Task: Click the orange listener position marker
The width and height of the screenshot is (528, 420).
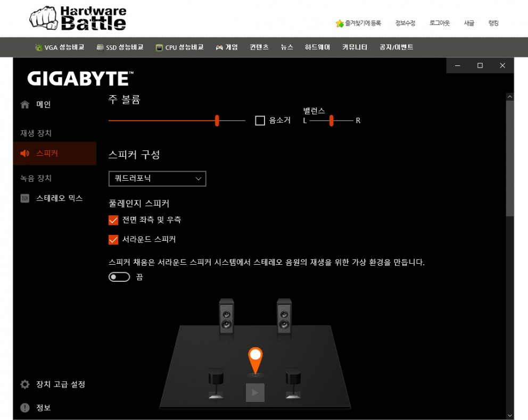Action: 255,360
